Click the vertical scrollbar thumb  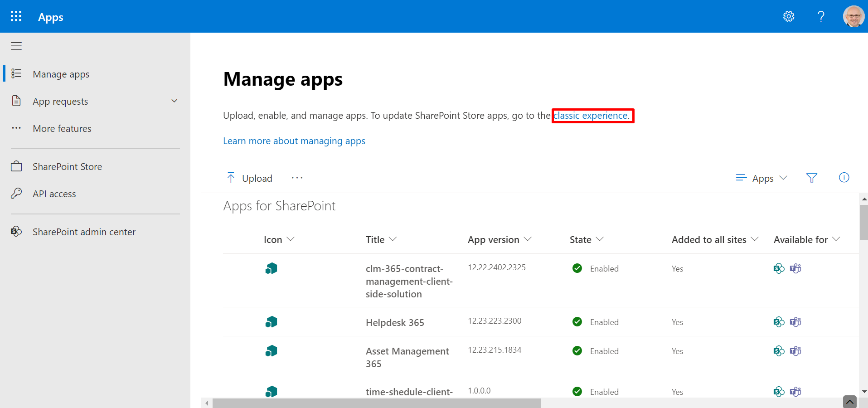(863, 222)
